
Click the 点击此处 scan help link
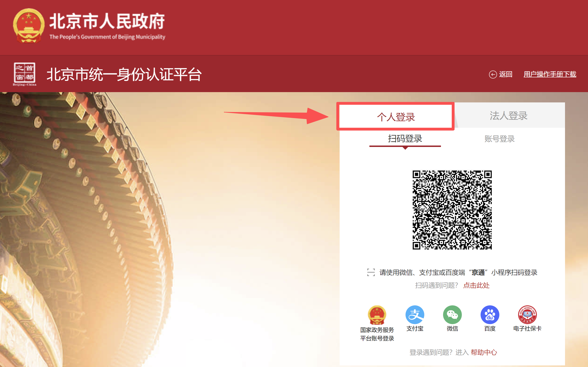click(476, 285)
